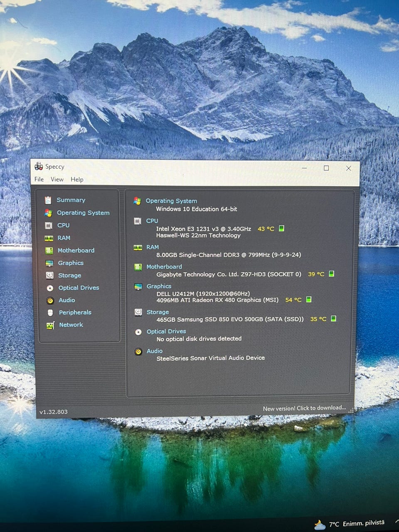Select RAM in the sidebar
This screenshot has height=532, width=399.
(64, 238)
